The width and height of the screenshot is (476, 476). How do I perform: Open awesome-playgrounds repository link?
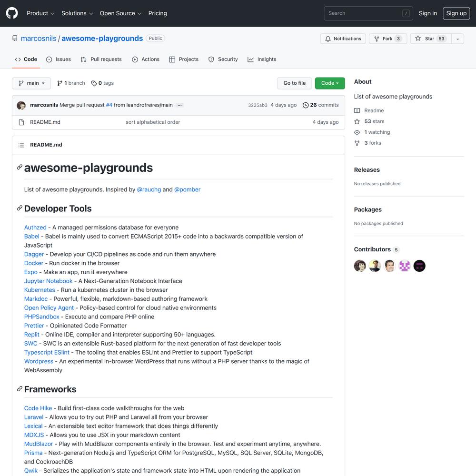pyautogui.click(x=102, y=39)
